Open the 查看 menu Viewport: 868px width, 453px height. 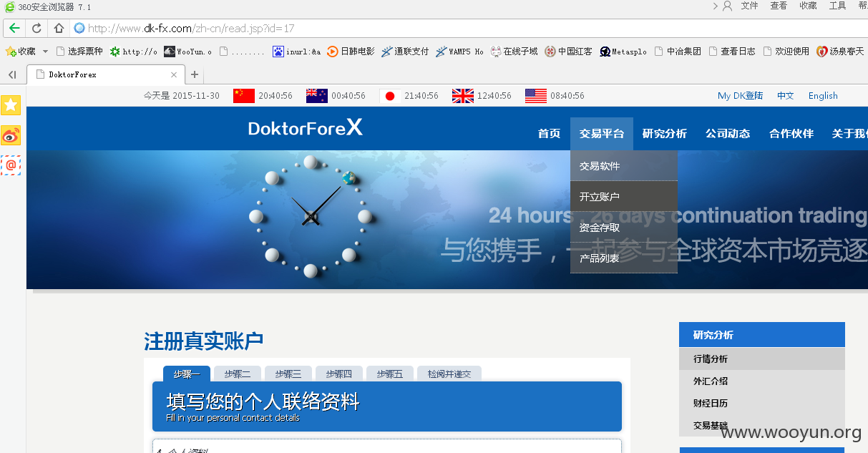pyautogui.click(x=779, y=6)
